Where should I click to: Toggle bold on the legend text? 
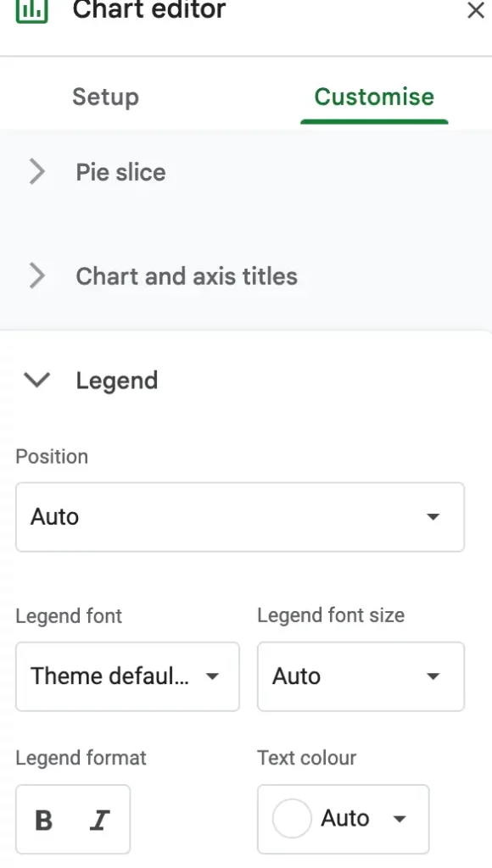click(42, 819)
